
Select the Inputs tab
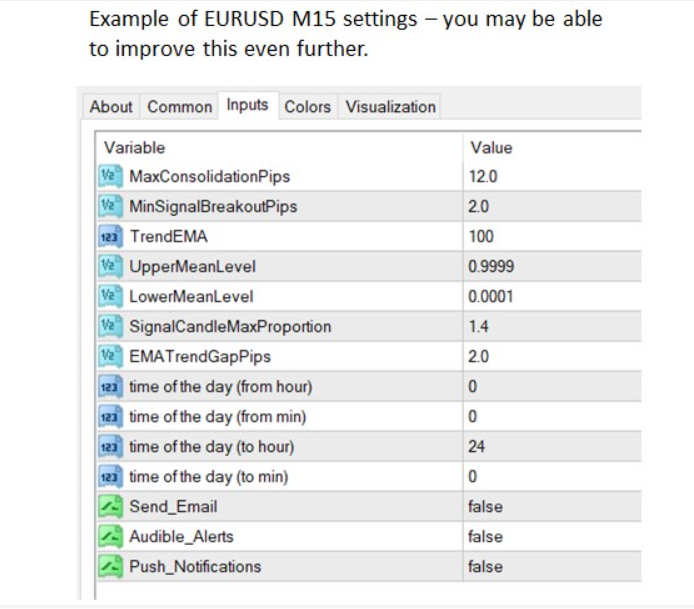pyautogui.click(x=247, y=105)
